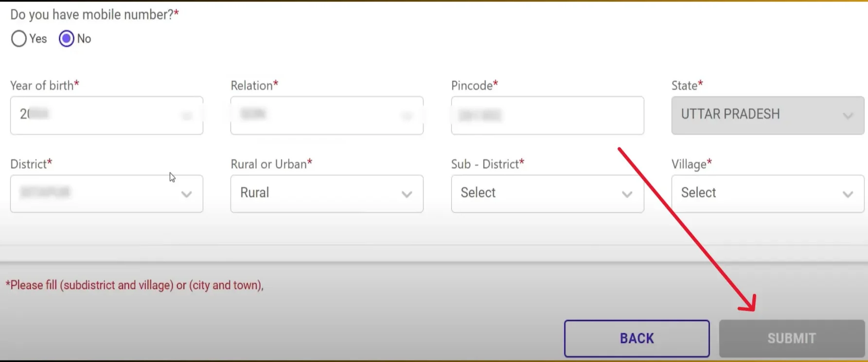This screenshot has height=362, width=868.
Task: Click the 'Rural' text in Rural or Urban dropdown
Action: [x=254, y=193]
